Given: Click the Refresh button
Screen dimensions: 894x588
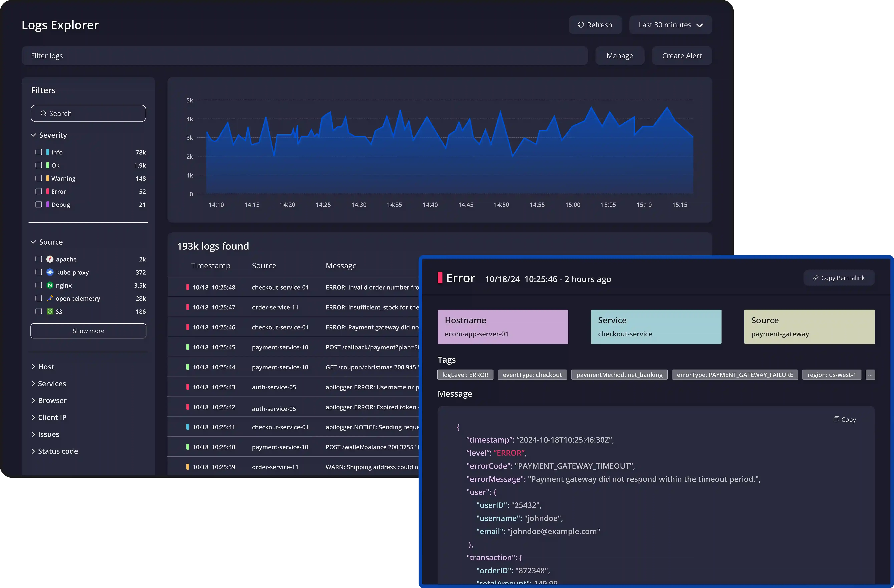Looking at the screenshot, I should point(595,25).
